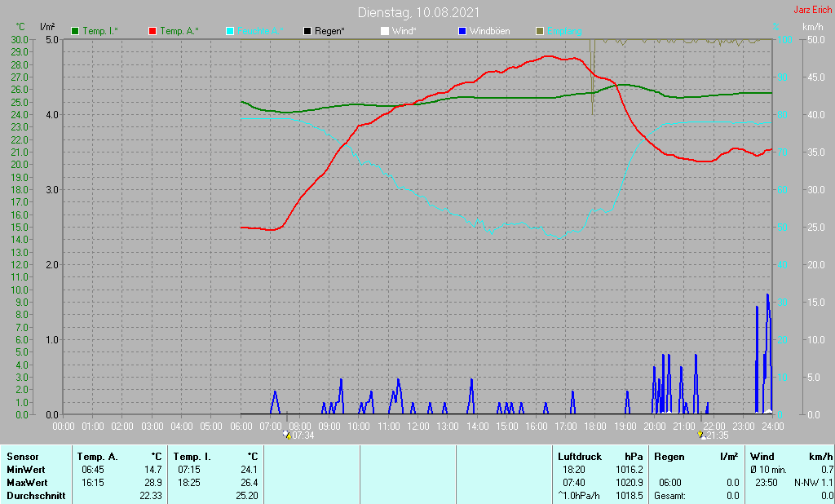Click the sunset icon next to 21:35
The height and width of the screenshot is (504, 835).
click(700, 435)
